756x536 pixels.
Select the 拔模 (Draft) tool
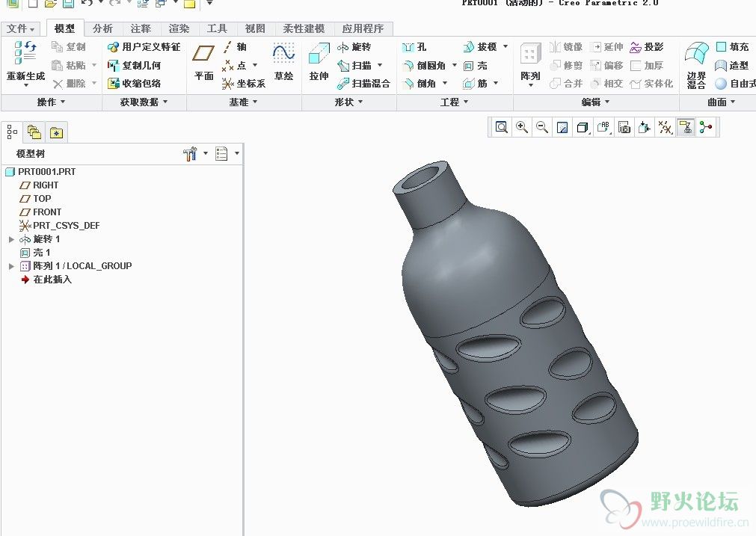480,47
